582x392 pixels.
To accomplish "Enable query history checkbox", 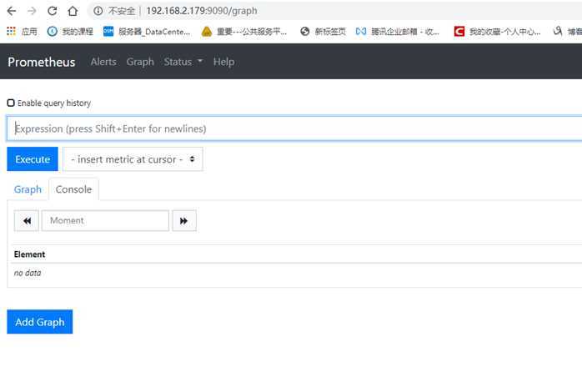I will tap(11, 103).
